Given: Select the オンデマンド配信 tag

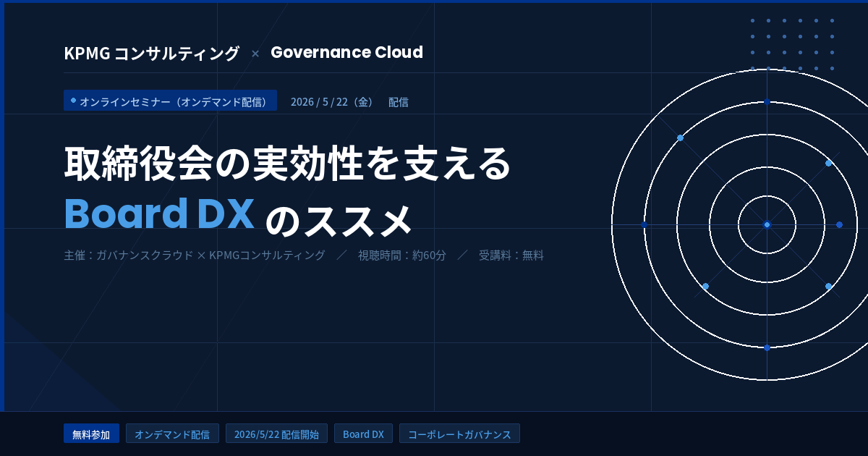Looking at the screenshot, I should coord(172,434).
